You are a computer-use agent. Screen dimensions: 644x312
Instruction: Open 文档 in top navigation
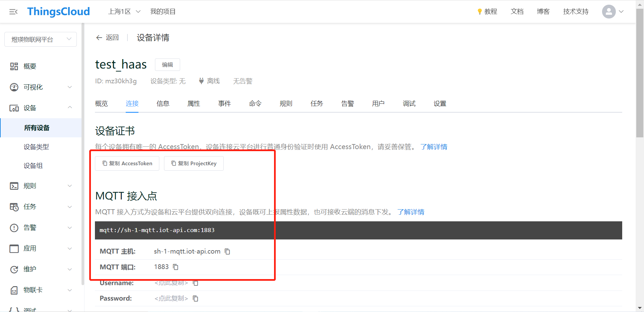(x=517, y=12)
